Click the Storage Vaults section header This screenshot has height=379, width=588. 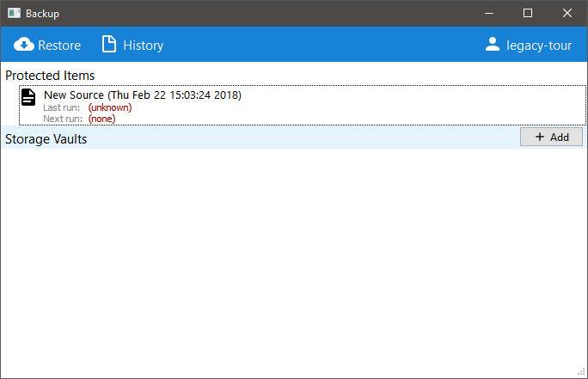click(46, 138)
